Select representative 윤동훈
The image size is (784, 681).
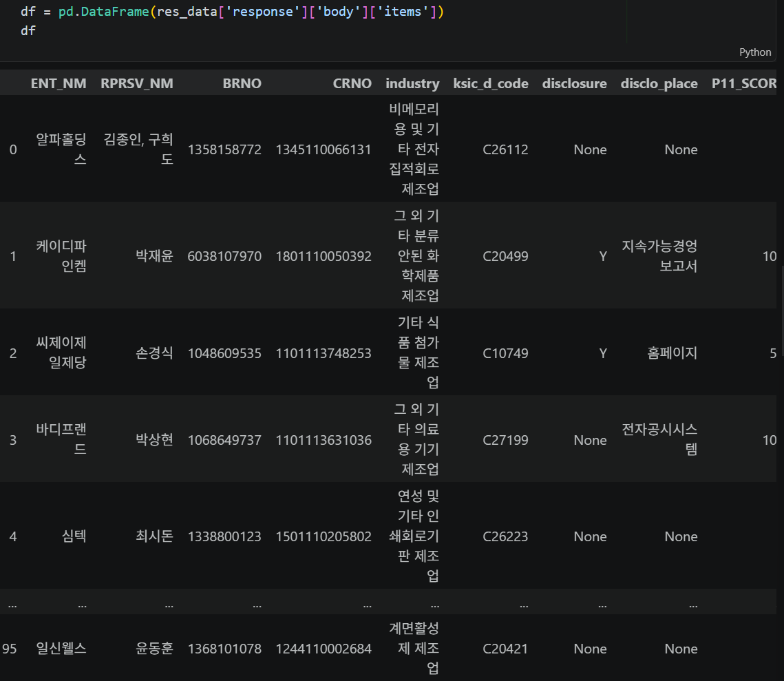[154, 649]
